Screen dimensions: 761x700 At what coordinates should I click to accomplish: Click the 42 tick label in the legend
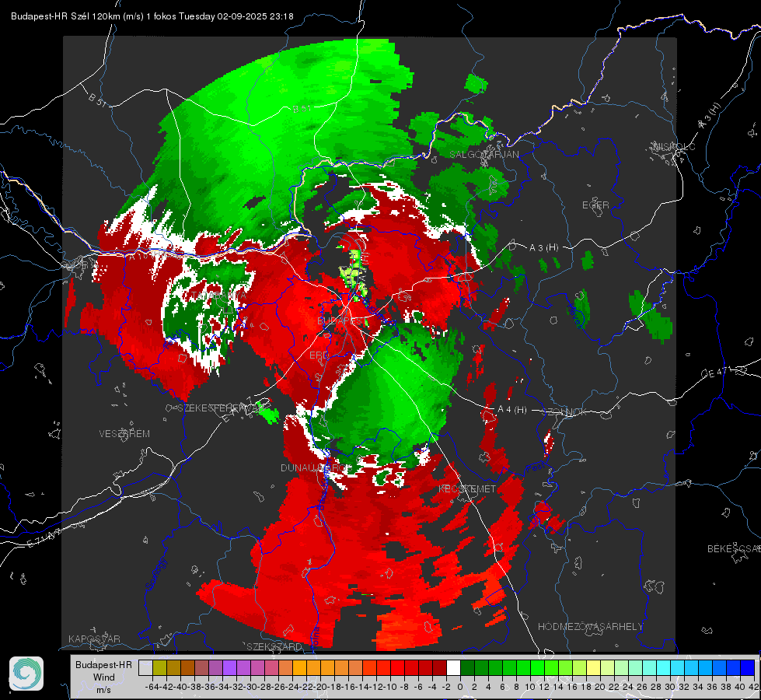coord(753,687)
